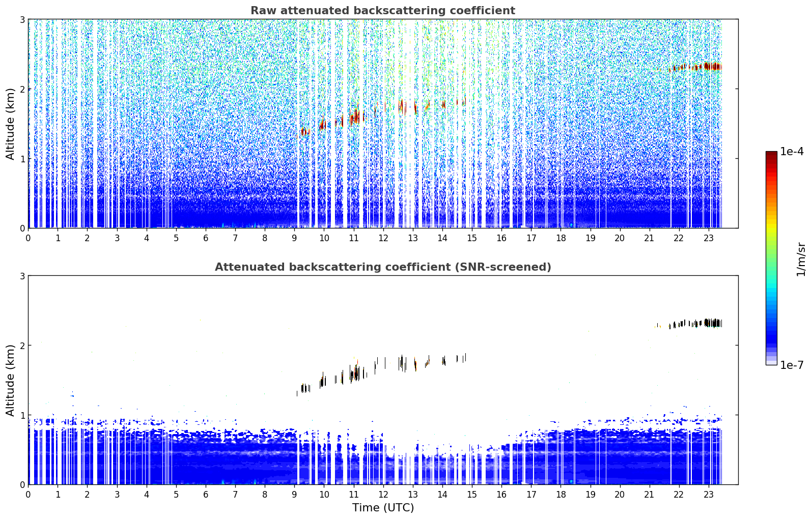The width and height of the screenshot is (812, 519).
Task: Click hour 18 tick on top plot time axis
Action: pyautogui.click(x=561, y=238)
